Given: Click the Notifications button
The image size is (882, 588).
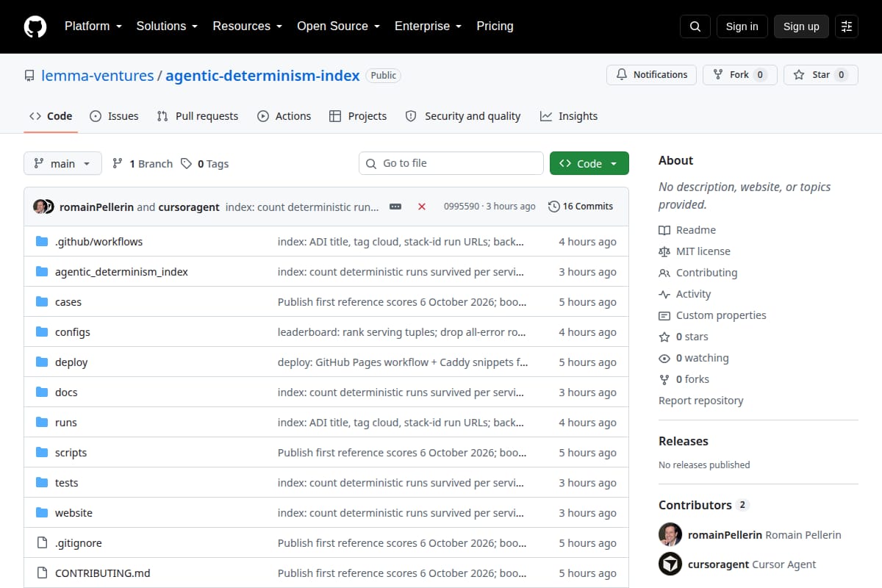Looking at the screenshot, I should click(651, 75).
